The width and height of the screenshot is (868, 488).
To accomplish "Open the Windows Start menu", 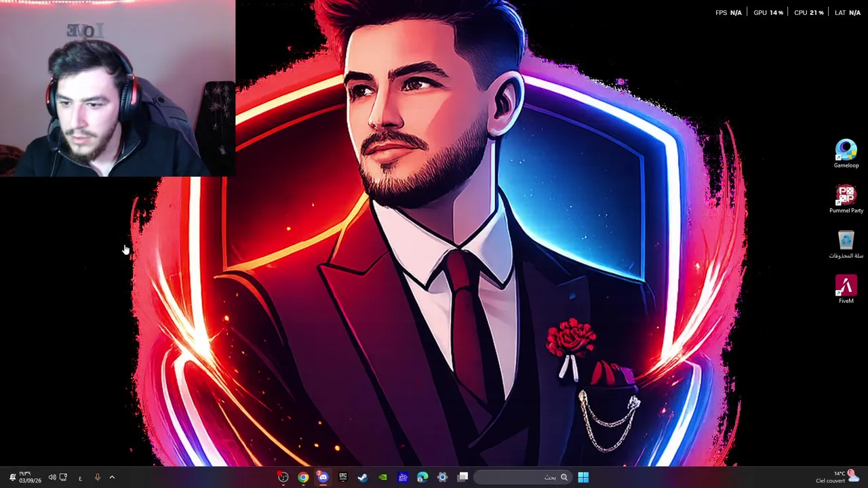I will pos(583,477).
